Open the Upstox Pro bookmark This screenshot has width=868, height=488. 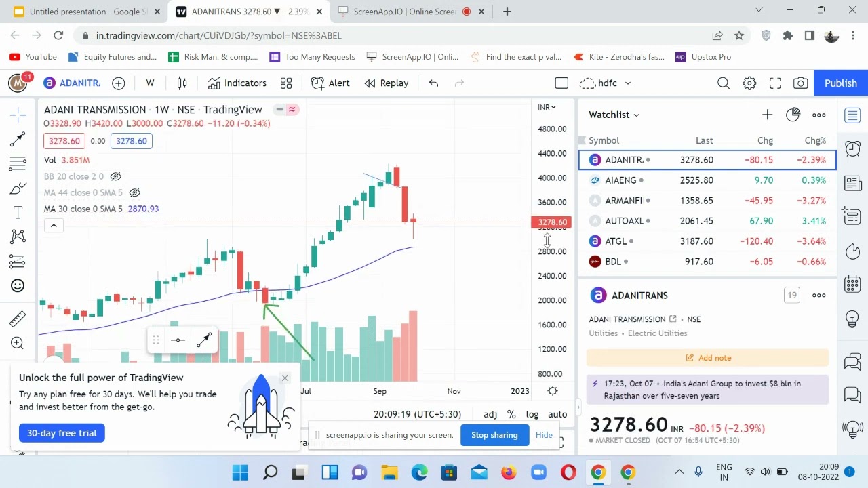[703, 57]
